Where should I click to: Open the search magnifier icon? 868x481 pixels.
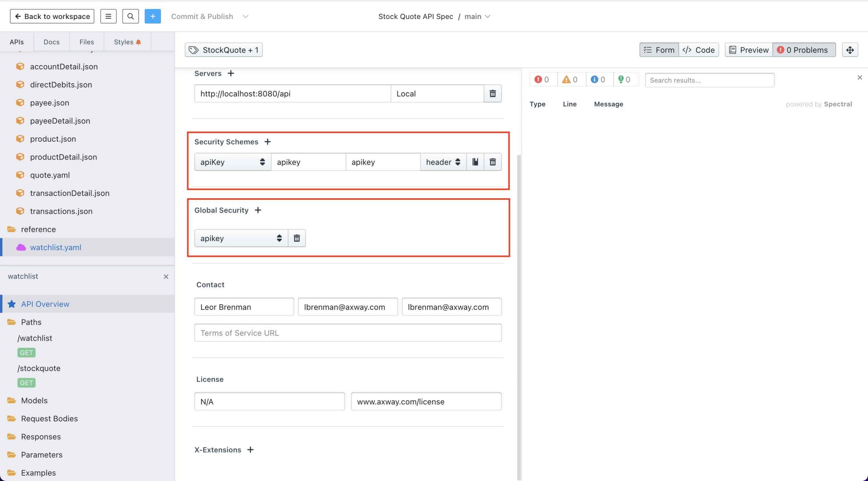(x=130, y=16)
